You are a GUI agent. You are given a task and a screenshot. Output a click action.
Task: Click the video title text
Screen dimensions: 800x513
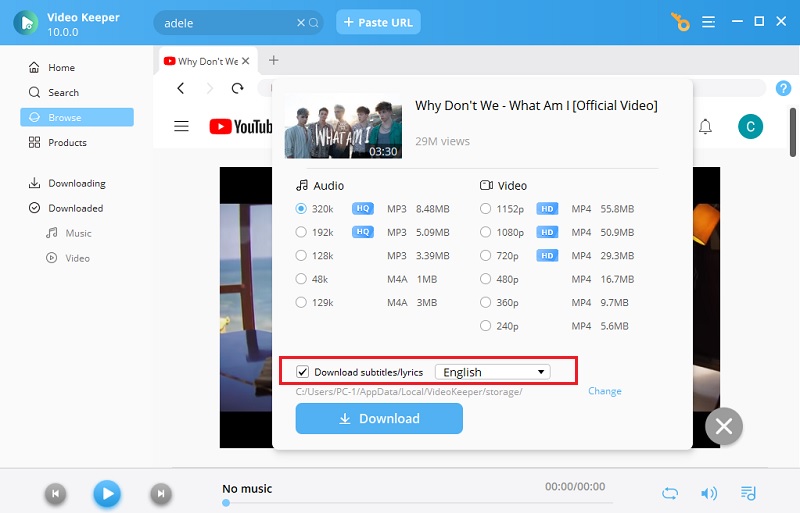[536, 106]
